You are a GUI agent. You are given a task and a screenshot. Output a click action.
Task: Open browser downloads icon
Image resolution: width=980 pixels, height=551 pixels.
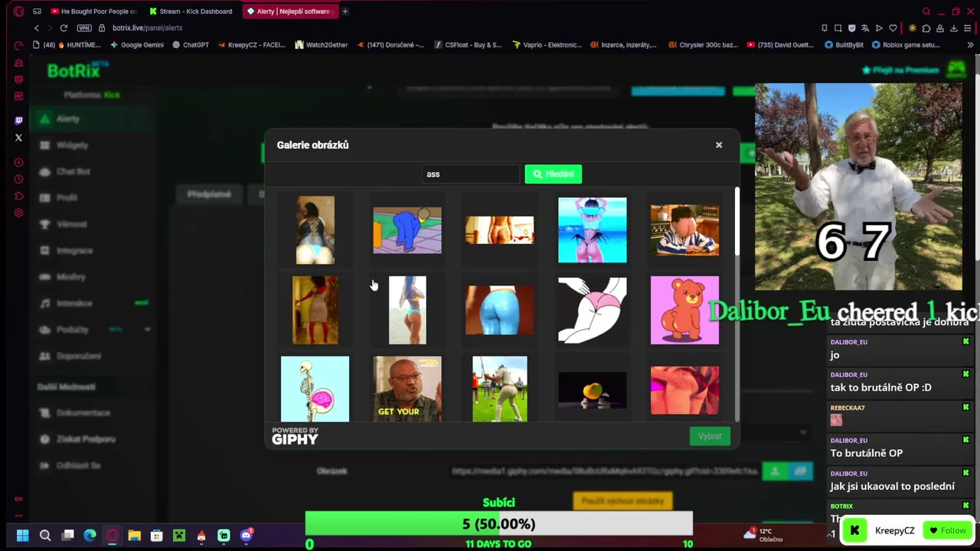pyautogui.click(x=953, y=28)
